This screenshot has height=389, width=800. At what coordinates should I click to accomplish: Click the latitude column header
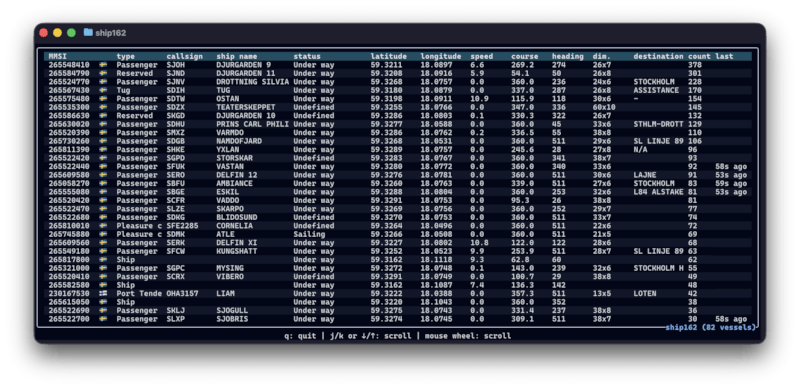click(388, 56)
